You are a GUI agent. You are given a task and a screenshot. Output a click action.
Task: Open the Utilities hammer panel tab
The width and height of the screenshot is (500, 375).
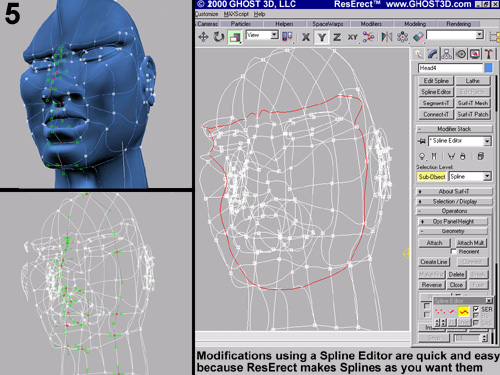pos(489,54)
